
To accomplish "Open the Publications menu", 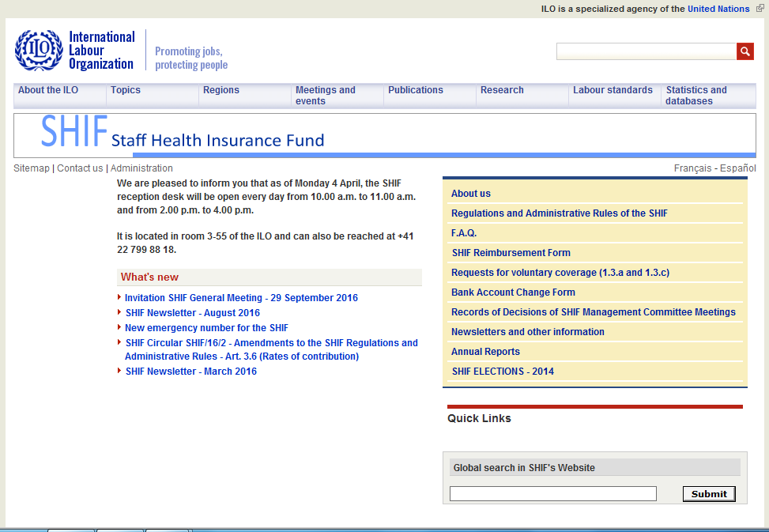I will pyautogui.click(x=416, y=90).
